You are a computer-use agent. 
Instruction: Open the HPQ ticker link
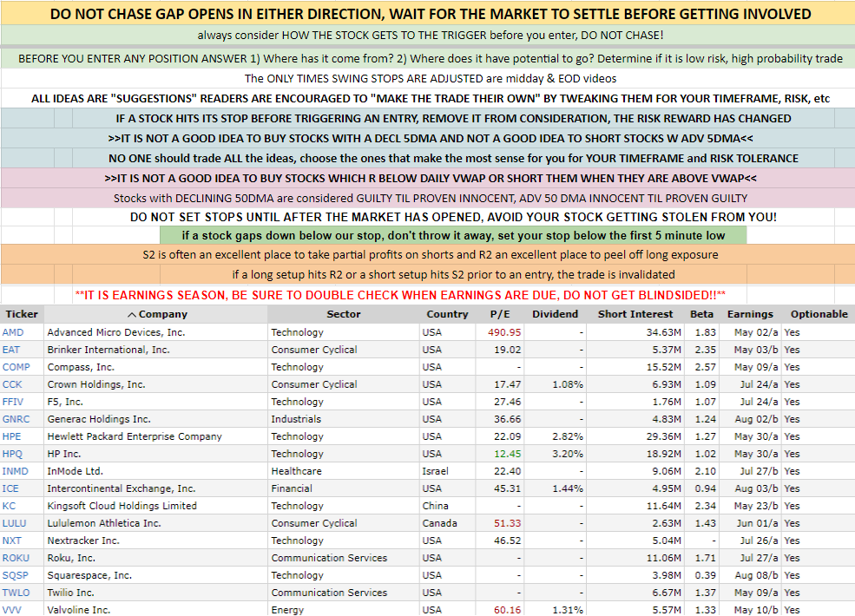click(x=12, y=454)
